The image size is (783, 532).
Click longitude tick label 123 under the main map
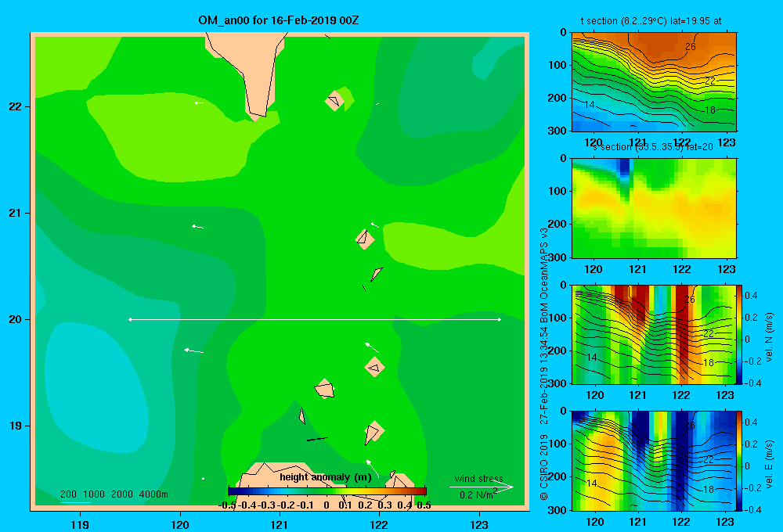(479, 524)
